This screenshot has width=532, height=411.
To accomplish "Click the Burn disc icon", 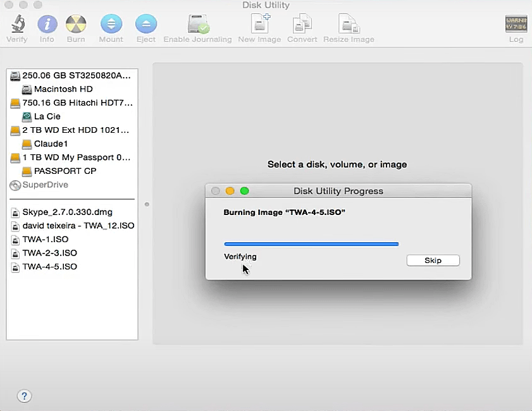I will click(76, 25).
